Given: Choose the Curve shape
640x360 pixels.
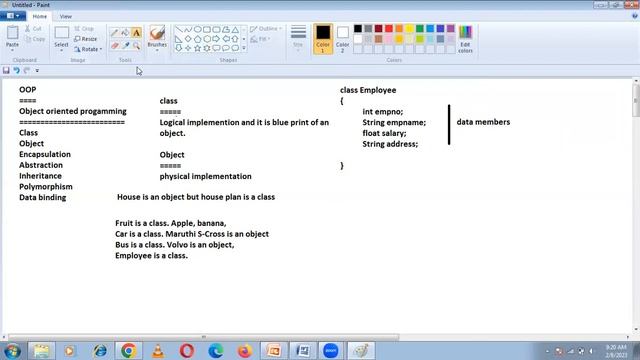Looking at the screenshot, I should 188,29.
